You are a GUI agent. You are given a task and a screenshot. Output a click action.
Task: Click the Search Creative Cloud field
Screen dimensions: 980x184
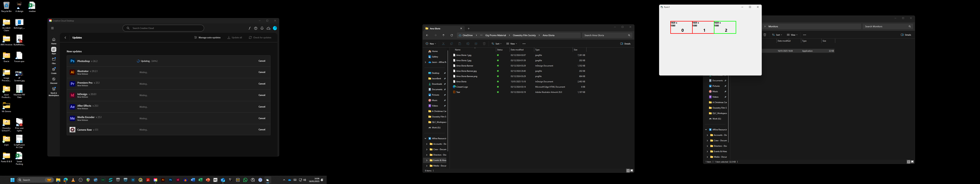pos(163,28)
